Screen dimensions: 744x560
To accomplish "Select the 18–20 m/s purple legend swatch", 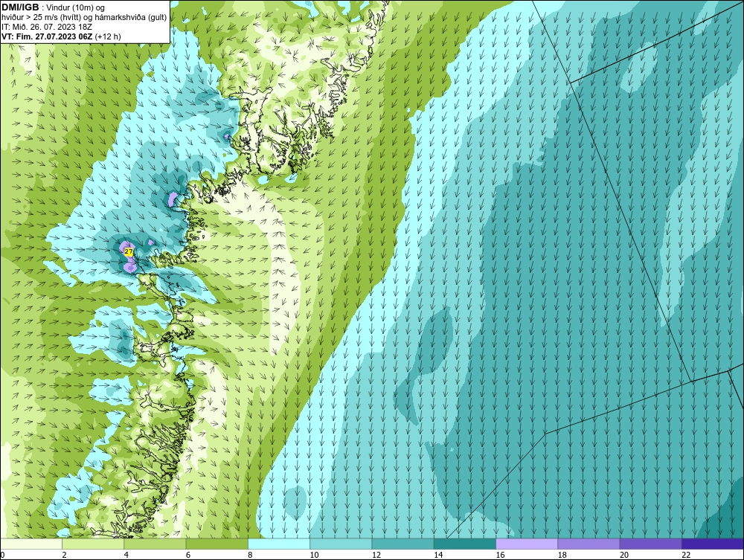I will coord(589,544).
